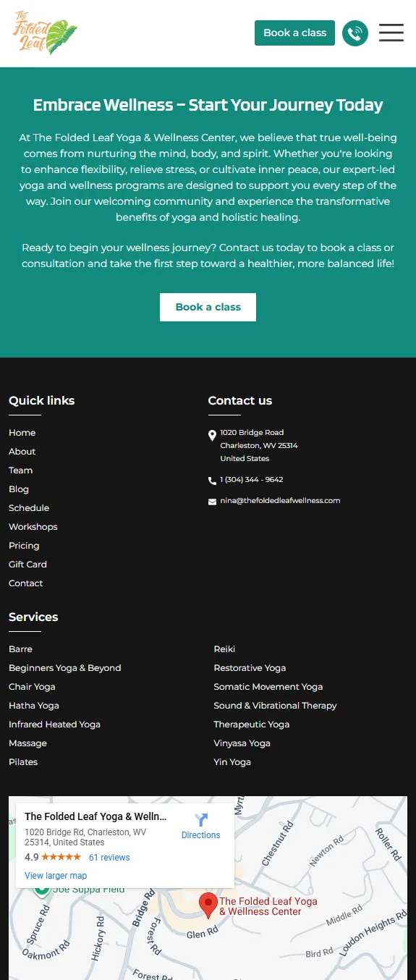Click the Book a class header button
Image resolution: width=416 pixels, height=980 pixels.
tap(294, 33)
